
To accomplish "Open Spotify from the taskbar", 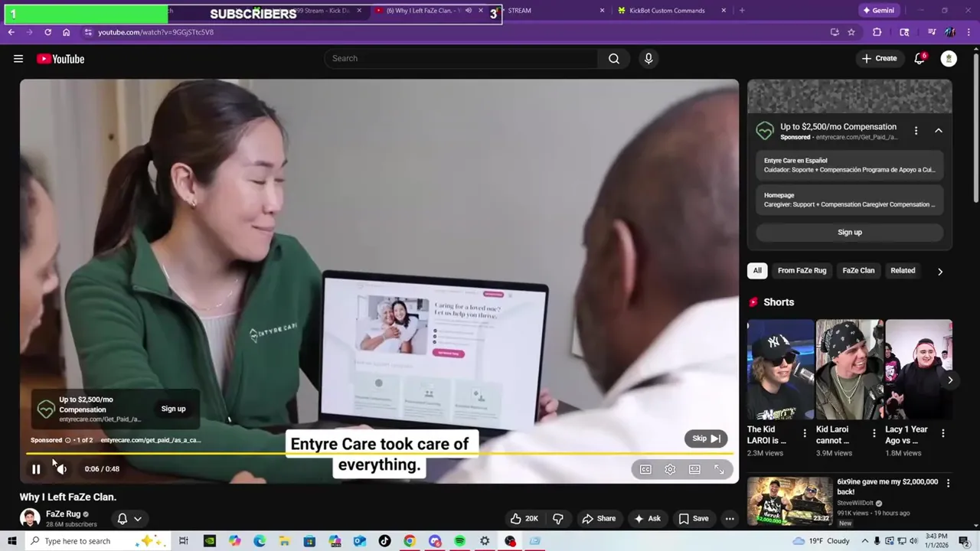I will [x=459, y=541].
